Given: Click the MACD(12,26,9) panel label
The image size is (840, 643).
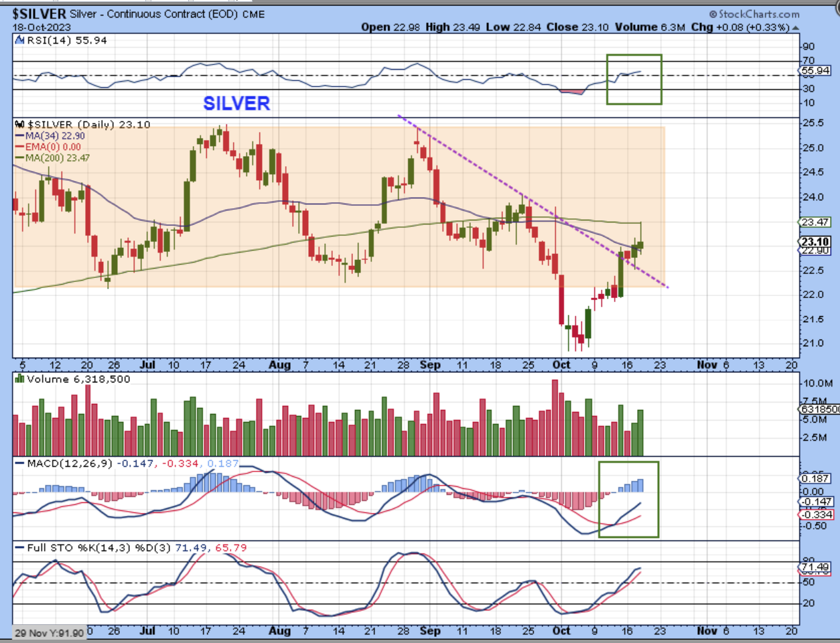Looking at the screenshot, I should point(70,463).
